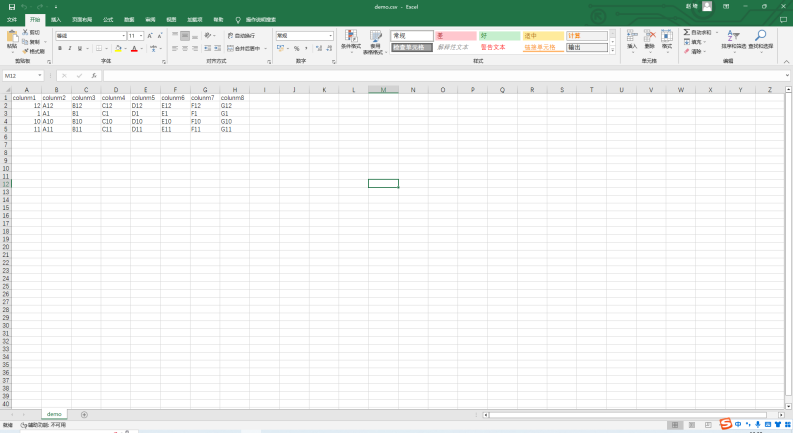Apply the 警告文本 cell style

(x=499, y=47)
